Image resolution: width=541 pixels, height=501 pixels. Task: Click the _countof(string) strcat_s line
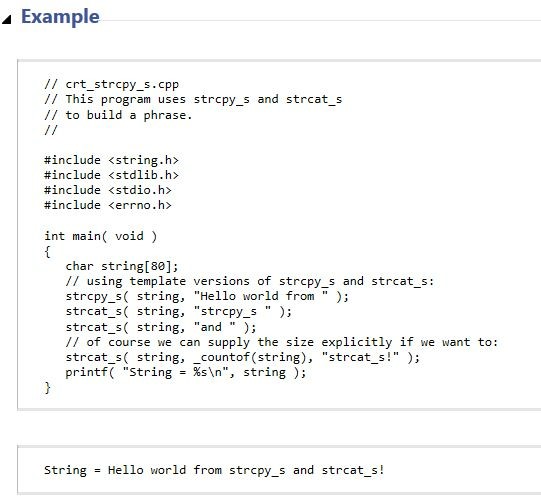243,357
